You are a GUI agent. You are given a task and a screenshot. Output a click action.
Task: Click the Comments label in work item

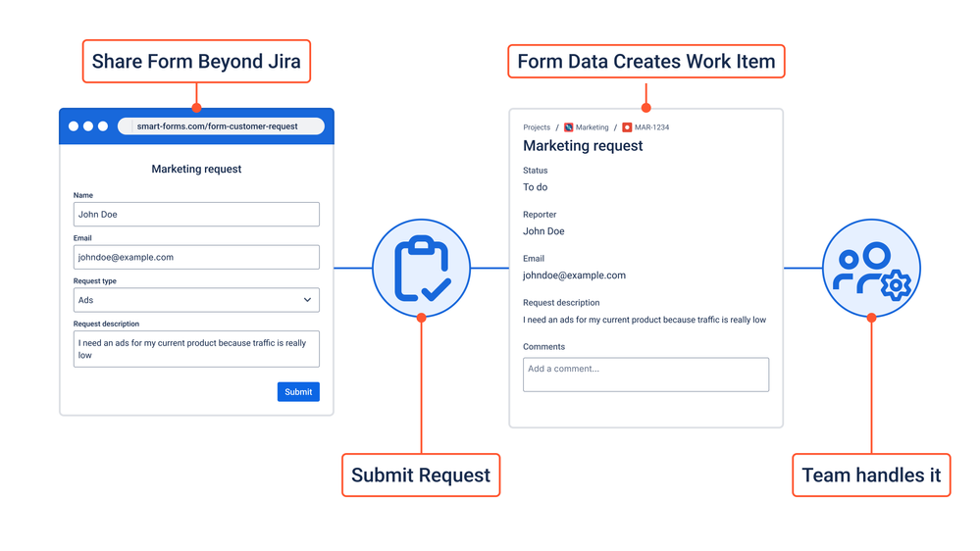point(543,347)
